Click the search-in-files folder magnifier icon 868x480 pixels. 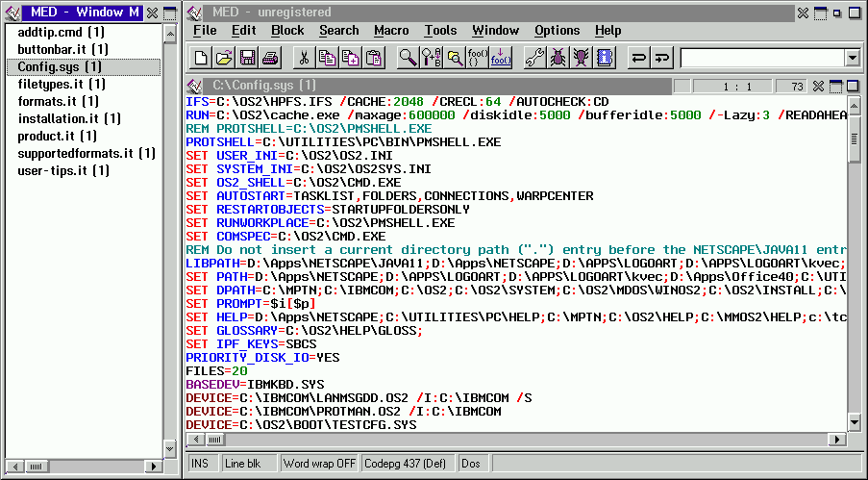[x=455, y=58]
